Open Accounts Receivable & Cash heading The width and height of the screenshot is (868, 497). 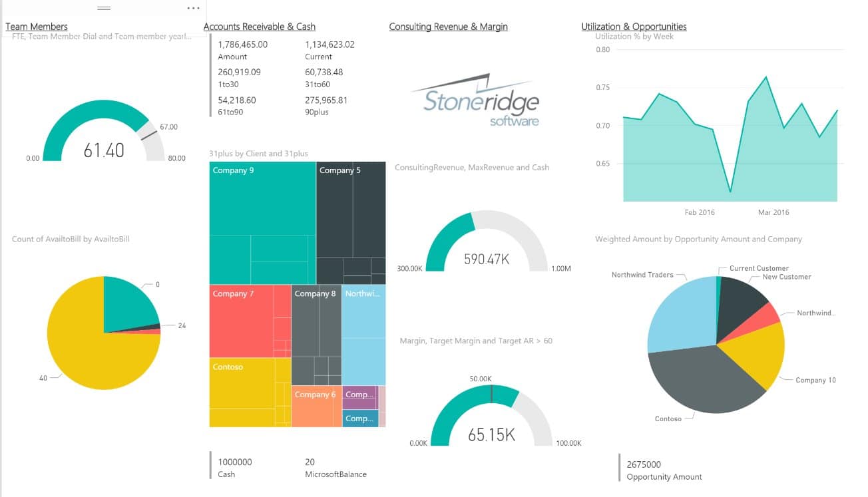click(260, 27)
